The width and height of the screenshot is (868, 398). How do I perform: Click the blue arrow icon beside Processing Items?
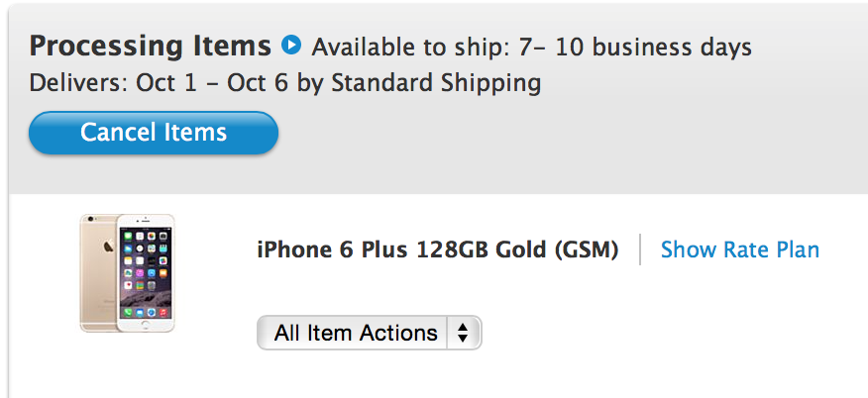[290, 46]
